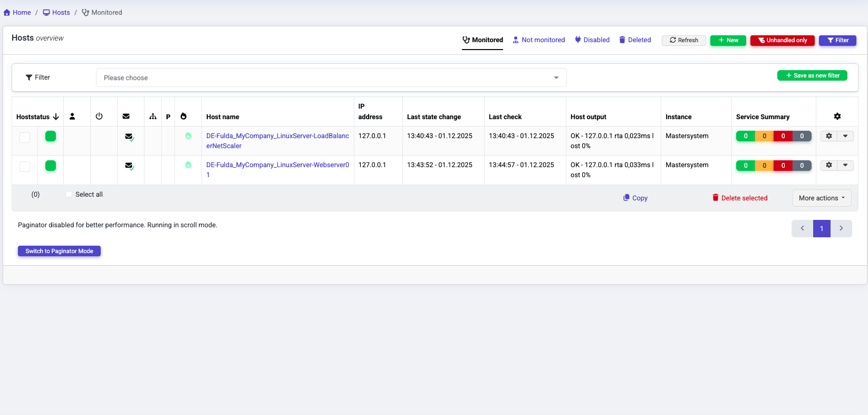The image size is (868, 415).
Task: Click the acknowledgement user icon column header
Action: pyautogui.click(x=72, y=117)
